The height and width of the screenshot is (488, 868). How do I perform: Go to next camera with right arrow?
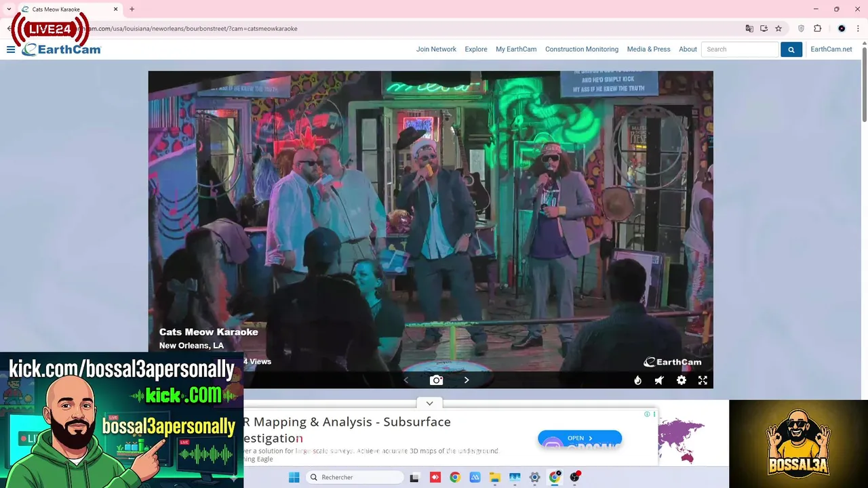tap(467, 380)
